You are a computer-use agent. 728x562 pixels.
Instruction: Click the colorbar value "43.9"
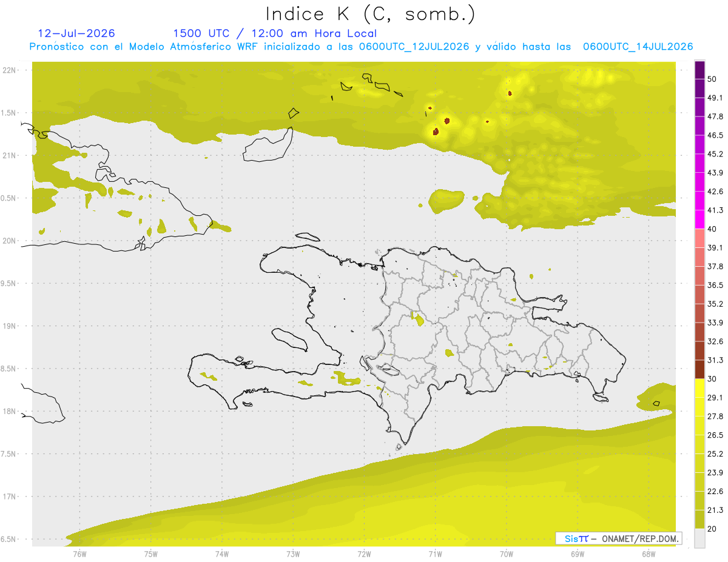tap(715, 173)
